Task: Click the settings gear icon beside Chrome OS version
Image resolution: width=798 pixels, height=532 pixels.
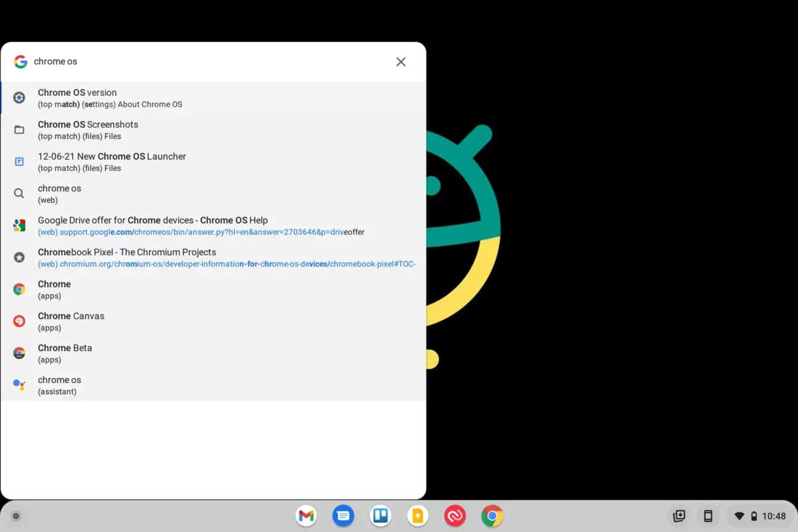Action: [19, 98]
